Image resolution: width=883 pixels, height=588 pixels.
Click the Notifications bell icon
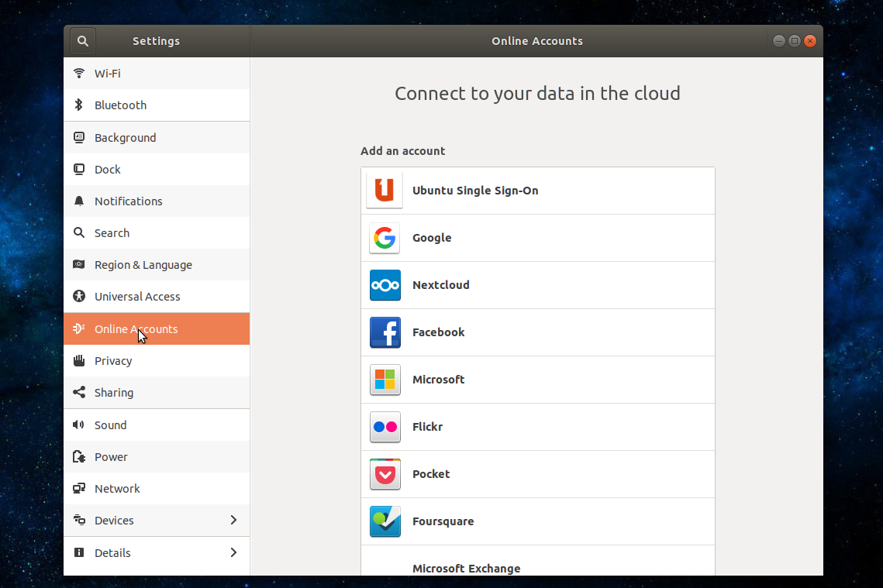coord(79,201)
